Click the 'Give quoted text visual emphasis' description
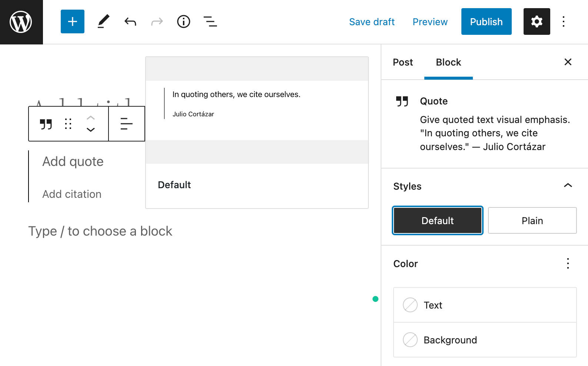 (x=495, y=133)
